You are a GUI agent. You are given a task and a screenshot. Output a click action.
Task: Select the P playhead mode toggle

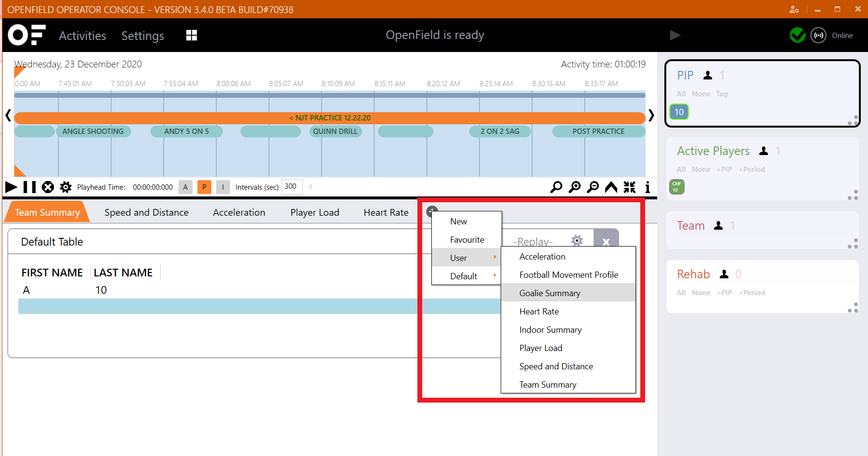point(204,187)
